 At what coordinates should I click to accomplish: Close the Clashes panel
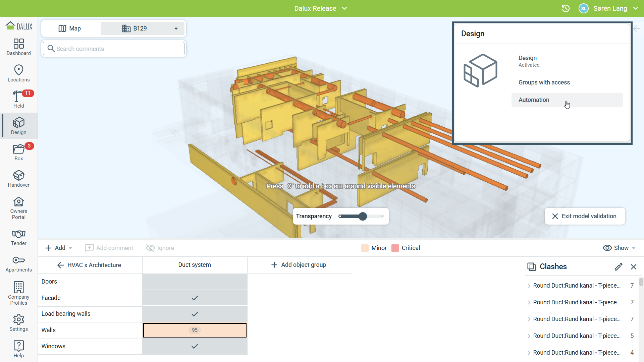[x=634, y=267]
